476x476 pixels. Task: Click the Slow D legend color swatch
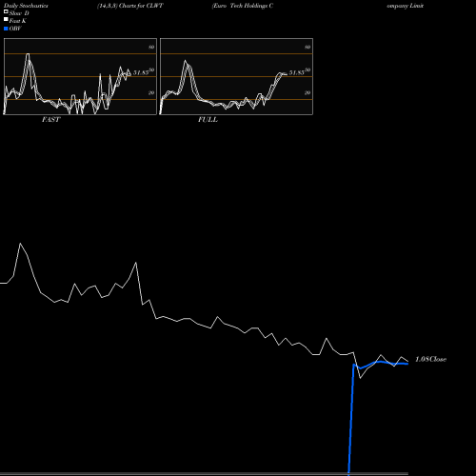(6, 11)
